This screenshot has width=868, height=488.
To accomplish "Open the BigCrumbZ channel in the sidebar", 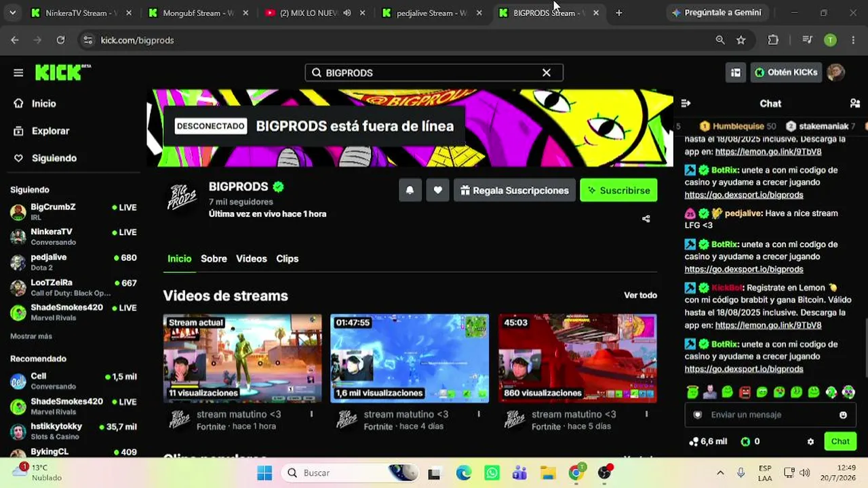I will (x=73, y=211).
